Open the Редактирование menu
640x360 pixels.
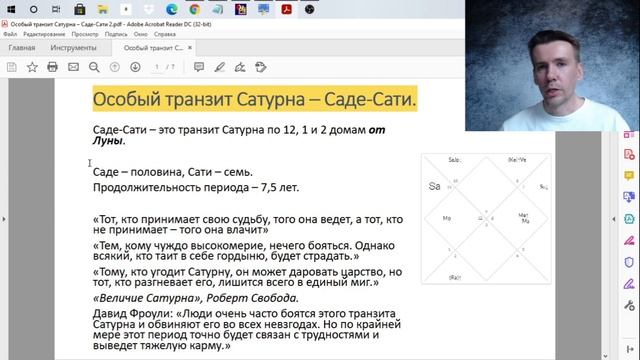pyautogui.click(x=44, y=34)
